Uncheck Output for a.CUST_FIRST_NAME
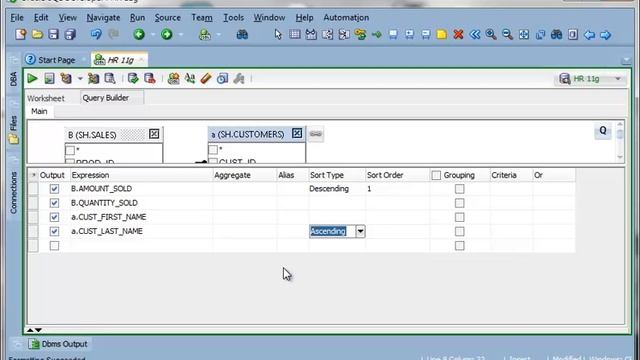This screenshot has width=640, height=360. pyautogui.click(x=54, y=217)
